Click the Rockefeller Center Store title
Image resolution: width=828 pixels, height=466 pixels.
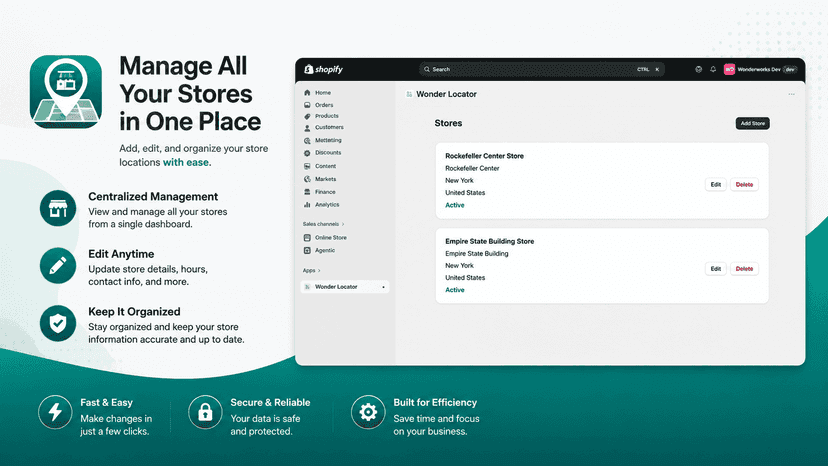click(x=484, y=156)
